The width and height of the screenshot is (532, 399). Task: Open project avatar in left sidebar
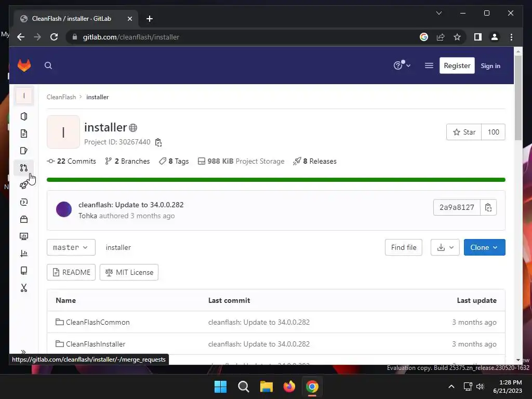(x=24, y=96)
